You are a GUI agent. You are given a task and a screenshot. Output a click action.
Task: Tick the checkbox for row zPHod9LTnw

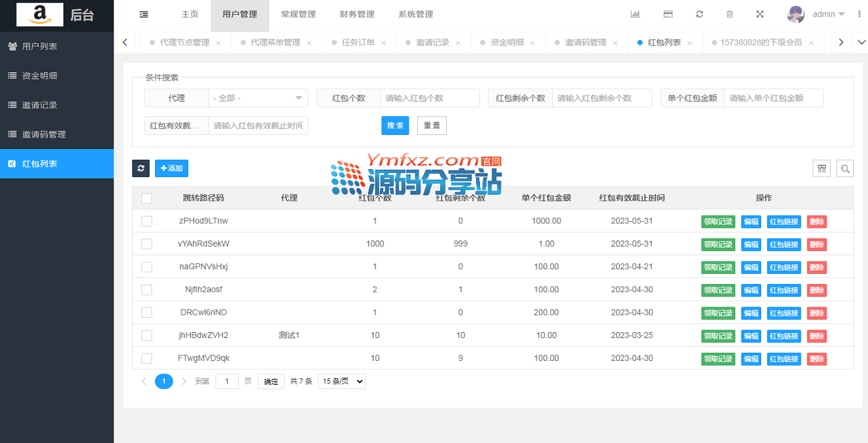pos(147,221)
